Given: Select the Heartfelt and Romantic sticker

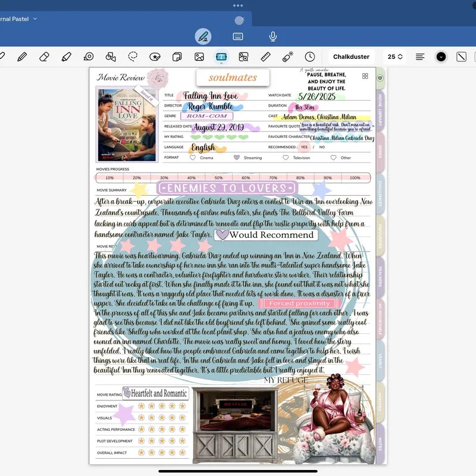Looking at the screenshot, I should click(156, 393).
